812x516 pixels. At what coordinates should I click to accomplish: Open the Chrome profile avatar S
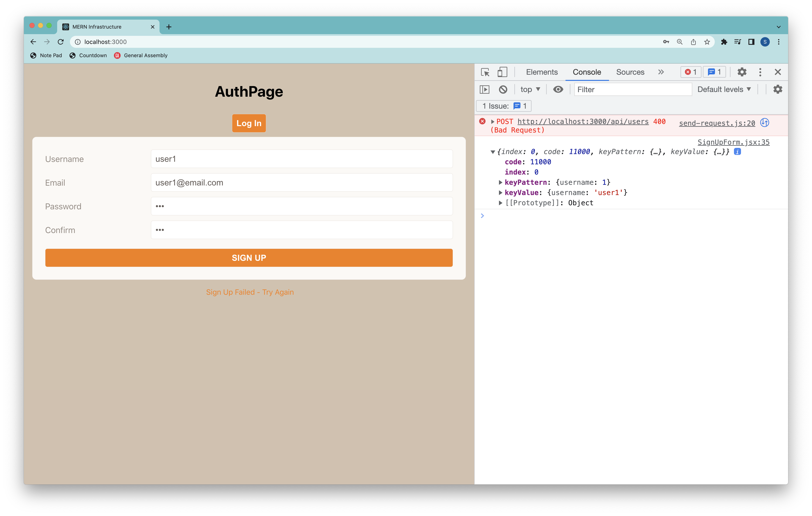[x=765, y=42]
